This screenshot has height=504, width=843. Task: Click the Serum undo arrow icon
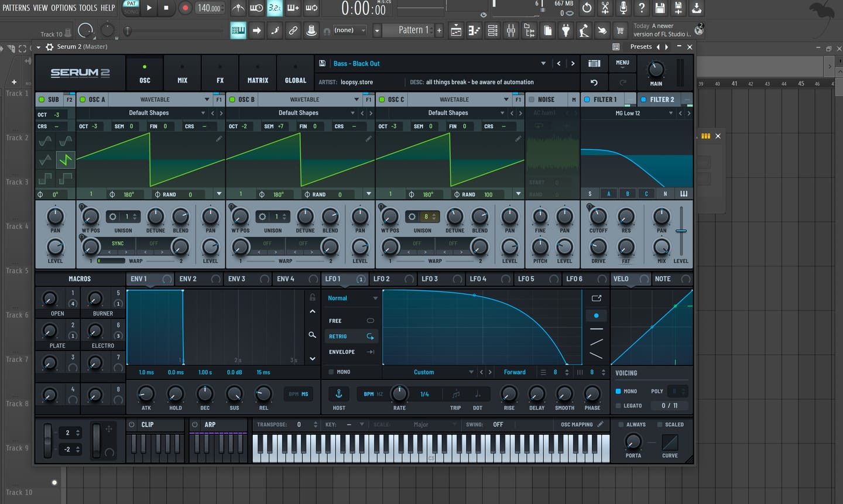point(594,83)
